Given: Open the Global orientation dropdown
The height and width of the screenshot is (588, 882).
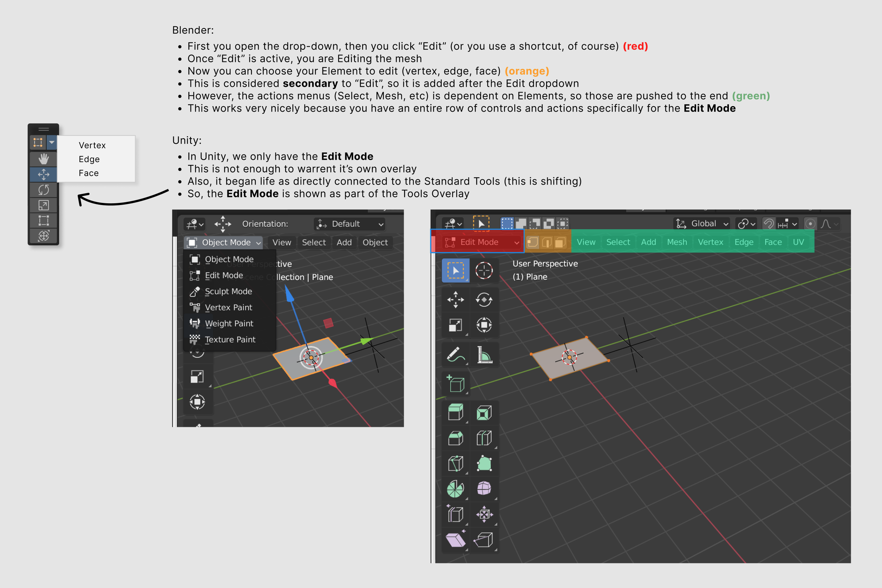Looking at the screenshot, I should (702, 224).
